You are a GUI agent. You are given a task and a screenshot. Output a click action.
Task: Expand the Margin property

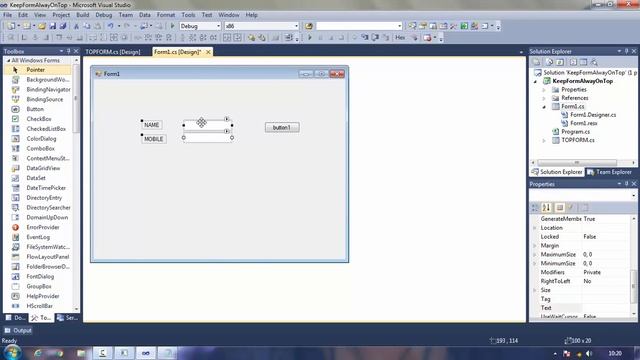pos(535,246)
